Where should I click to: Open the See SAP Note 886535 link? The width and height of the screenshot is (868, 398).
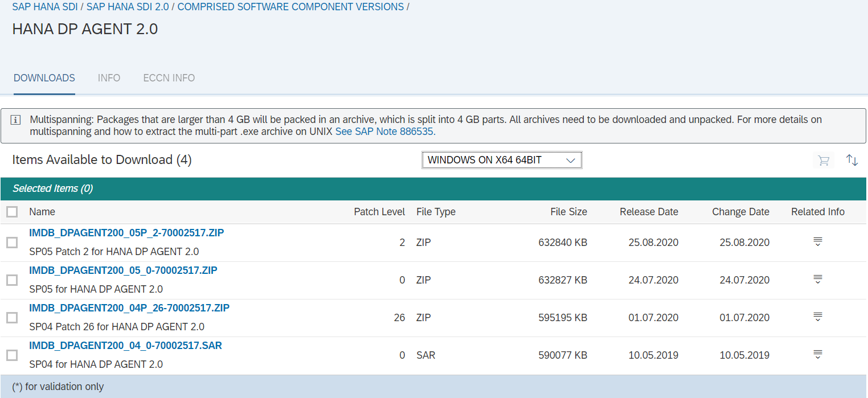pyautogui.click(x=384, y=132)
